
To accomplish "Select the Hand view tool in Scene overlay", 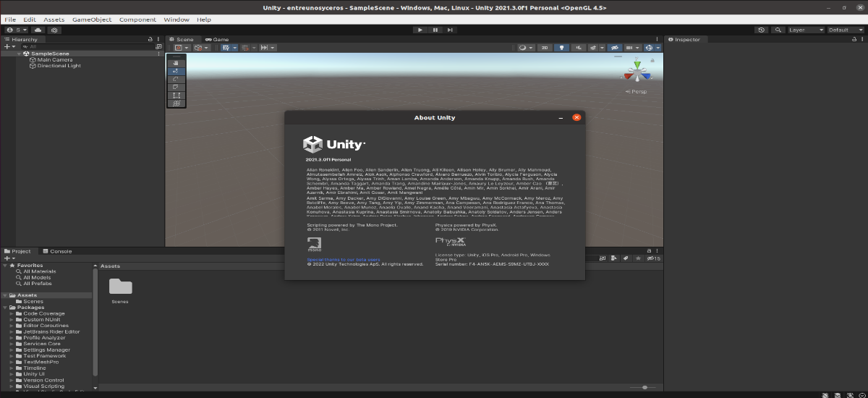I will point(176,63).
